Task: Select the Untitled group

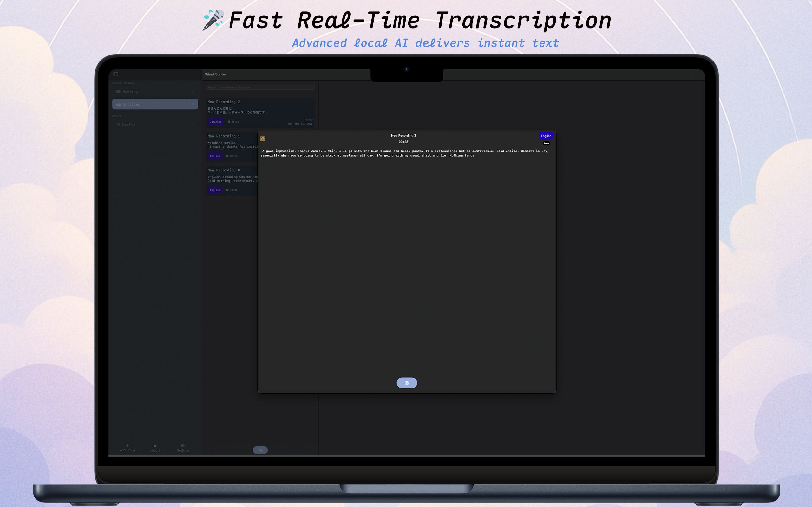Action: pyautogui.click(x=155, y=104)
